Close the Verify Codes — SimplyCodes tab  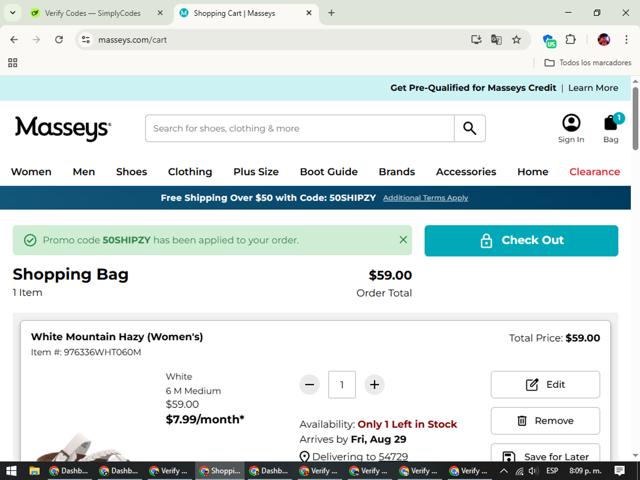click(x=160, y=13)
